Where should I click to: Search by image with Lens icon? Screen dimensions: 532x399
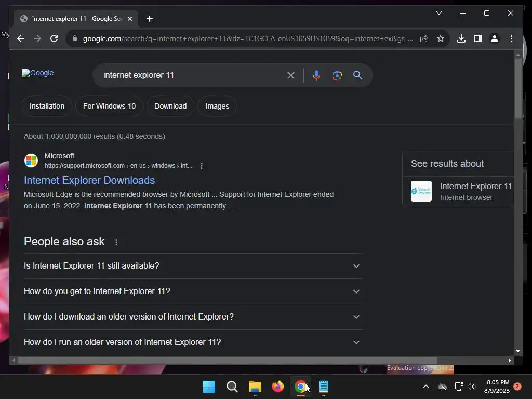coord(337,75)
